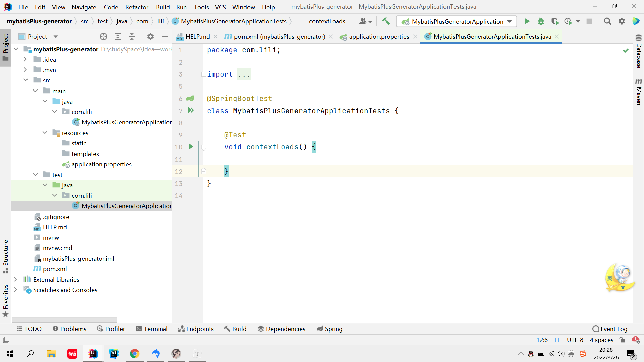Open Chrome from the taskbar
This screenshot has height=362, width=644.
point(135,354)
